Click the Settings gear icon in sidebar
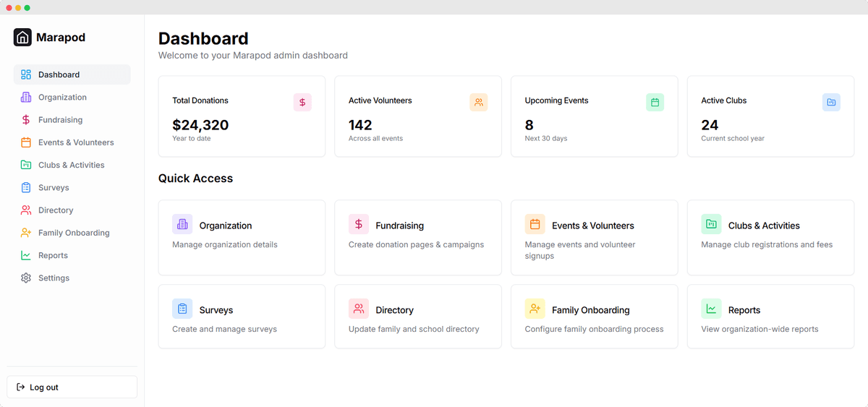The height and width of the screenshot is (407, 868). coord(26,278)
